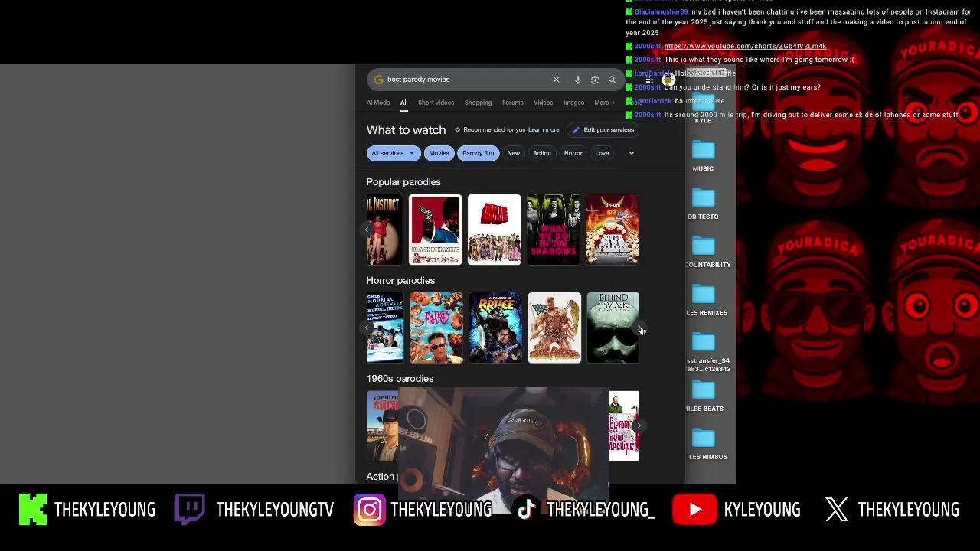
Task: Open the Basic Instinct parody poster
Action: click(384, 230)
